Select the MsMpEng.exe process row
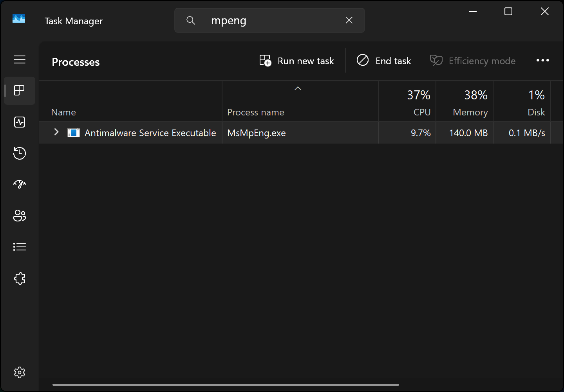The width and height of the screenshot is (564, 392). tap(257, 133)
